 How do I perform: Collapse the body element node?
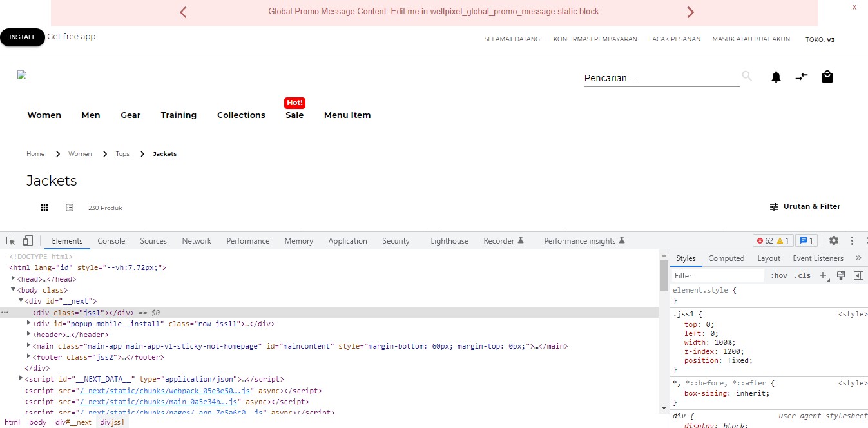pyautogui.click(x=14, y=289)
